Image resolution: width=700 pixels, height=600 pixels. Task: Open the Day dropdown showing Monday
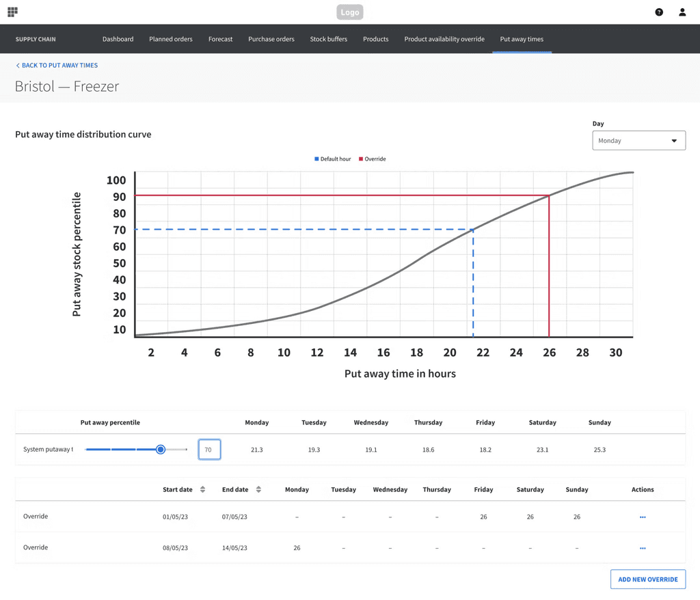point(639,141)
